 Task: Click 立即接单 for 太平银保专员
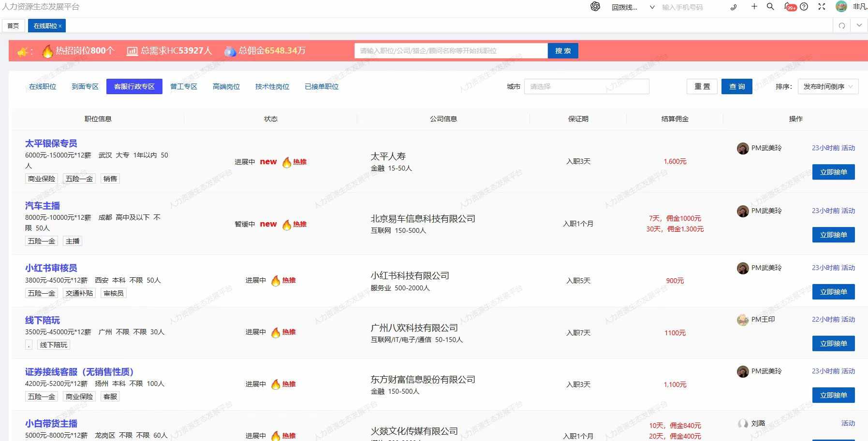pos(834,172)
